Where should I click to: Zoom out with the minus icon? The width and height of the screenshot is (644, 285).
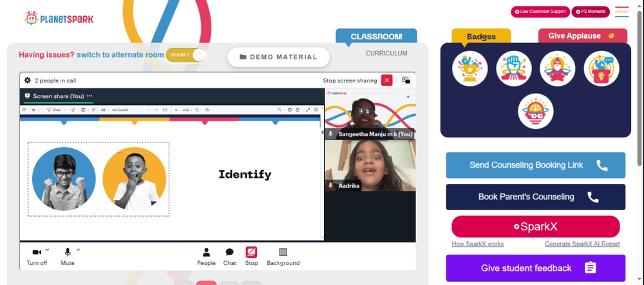[x=149, y=110]
